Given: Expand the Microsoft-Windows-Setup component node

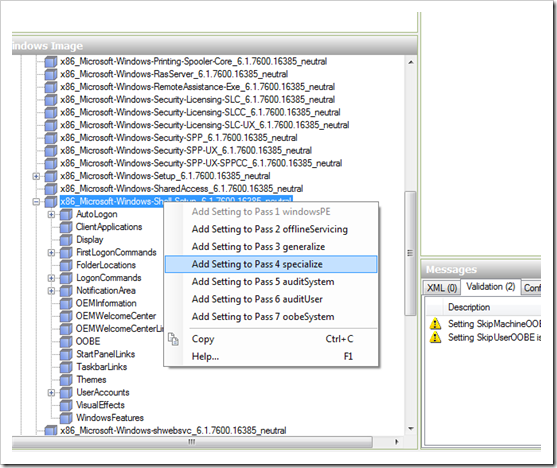Looking at the screenshot, I should [36, 176].
